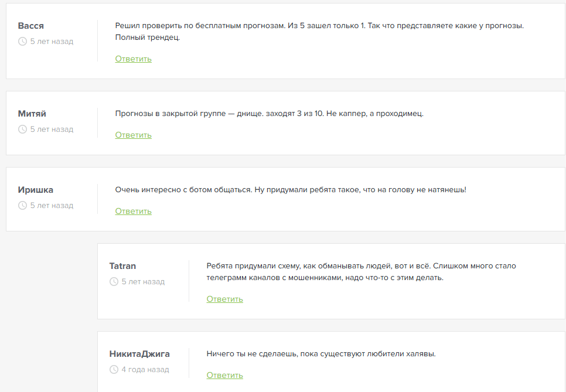Click Ответить under Tatran's reply
The image size is (566, 392).
224,299
